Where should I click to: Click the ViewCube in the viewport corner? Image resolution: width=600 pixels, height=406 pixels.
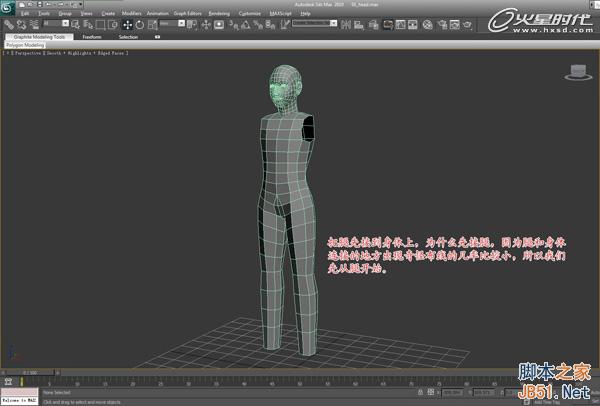(x=578, y=72)
